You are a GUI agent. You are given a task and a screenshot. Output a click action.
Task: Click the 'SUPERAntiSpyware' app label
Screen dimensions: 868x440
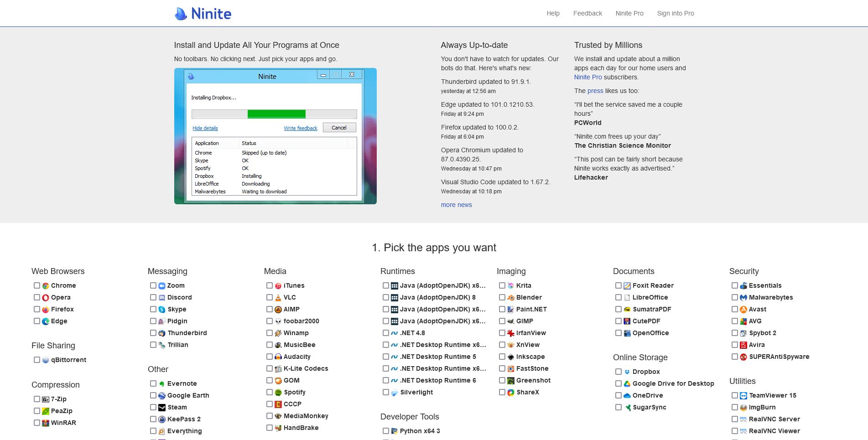point(779,357)
